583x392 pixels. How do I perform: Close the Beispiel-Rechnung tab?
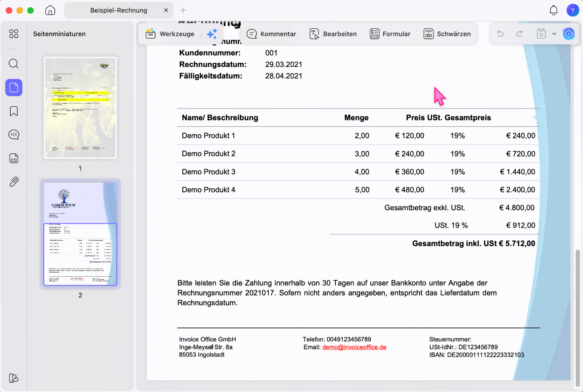pyautogui.click(x=166, y=10)
